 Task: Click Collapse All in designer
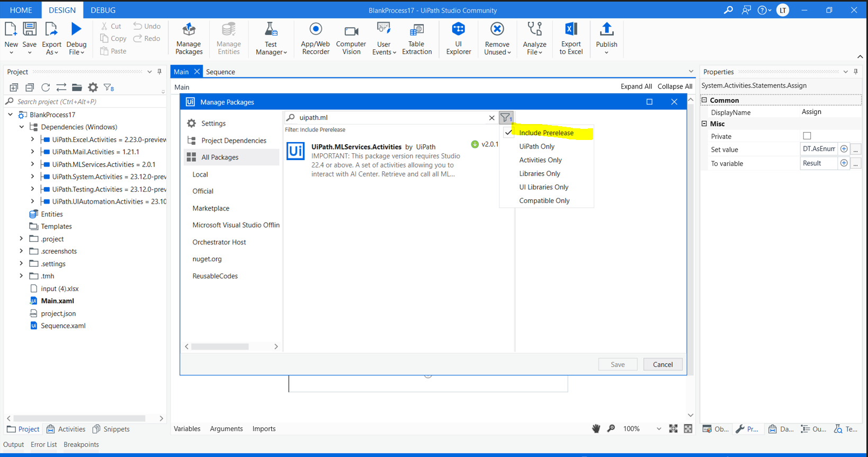[675, 86]
